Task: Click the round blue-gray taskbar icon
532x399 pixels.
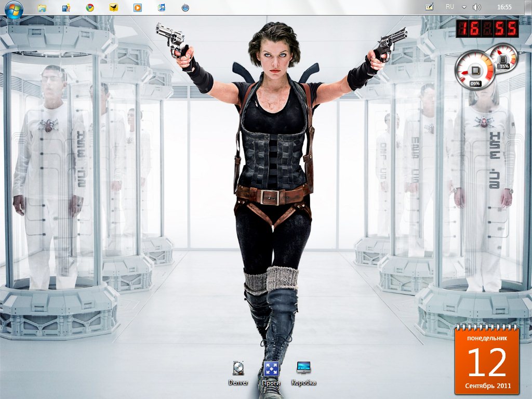Action: (185, 8)
